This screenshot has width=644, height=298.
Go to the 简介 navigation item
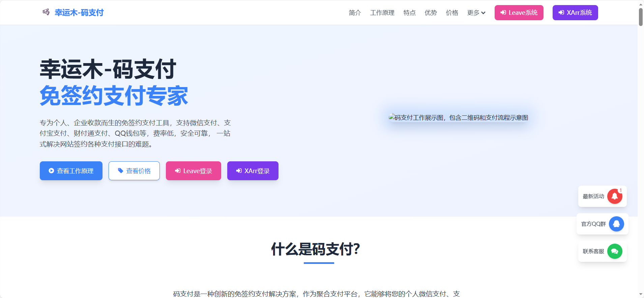click(355, 12)
